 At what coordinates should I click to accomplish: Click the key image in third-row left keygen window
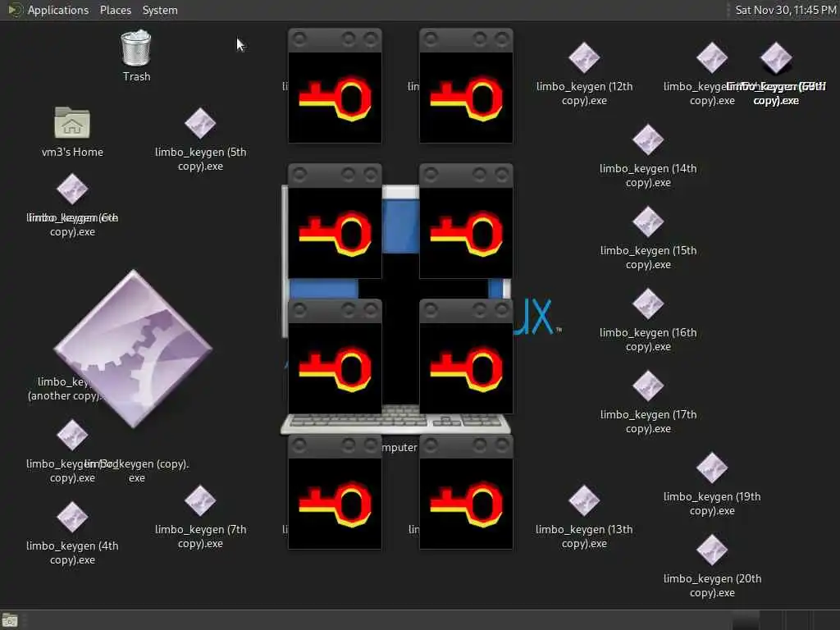[335, 368]
